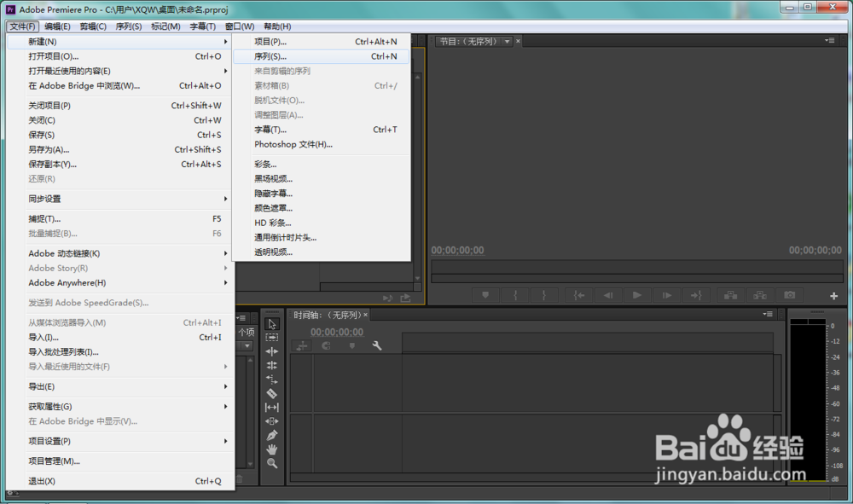Open the button editor plus icon
This screenshot has height=504, width=853.
point(833,296)
